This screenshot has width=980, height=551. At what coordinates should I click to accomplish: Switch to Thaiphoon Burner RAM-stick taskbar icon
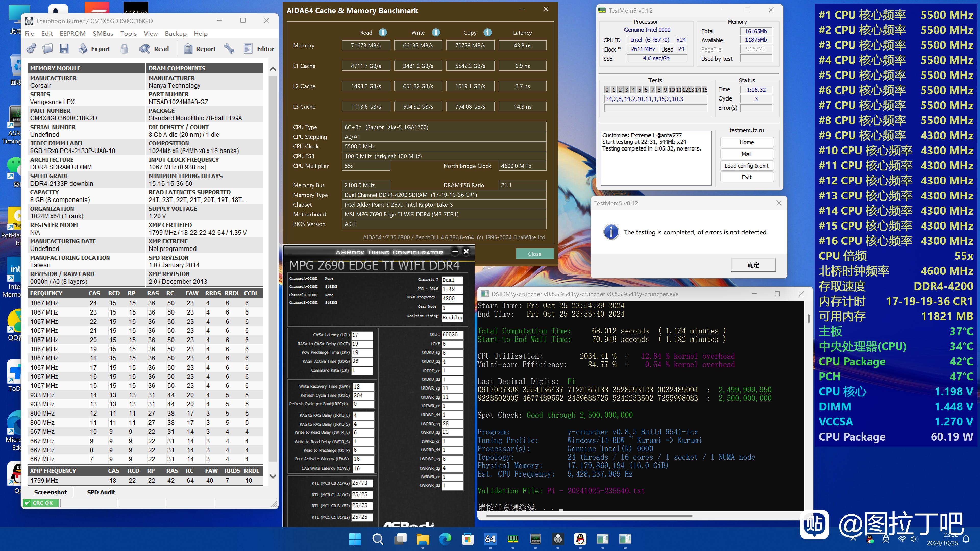click(513, 539)
